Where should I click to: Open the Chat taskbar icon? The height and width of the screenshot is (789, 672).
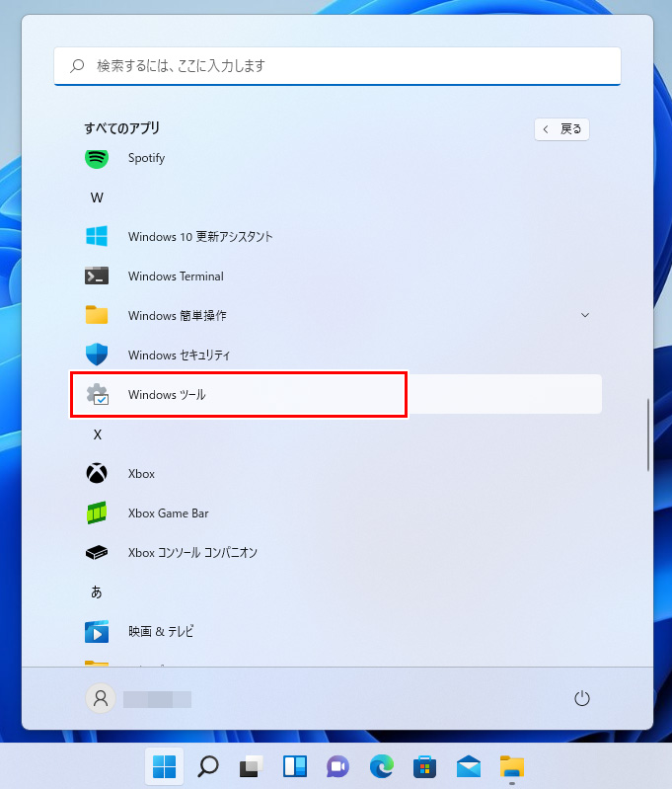338,766
